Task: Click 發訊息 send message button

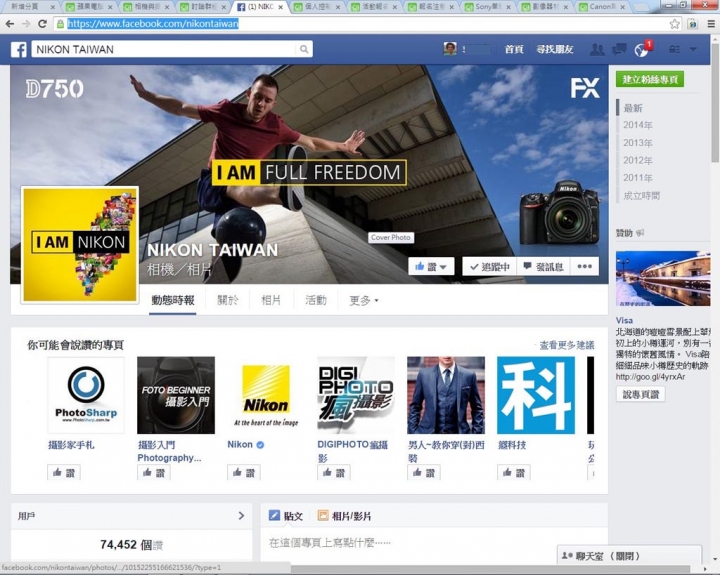Action: click(544, 266)
